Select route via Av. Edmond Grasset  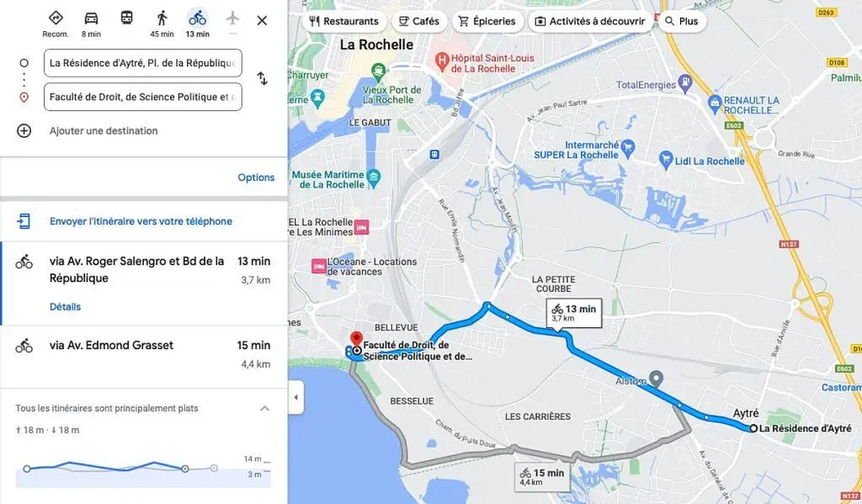point(143,356)
